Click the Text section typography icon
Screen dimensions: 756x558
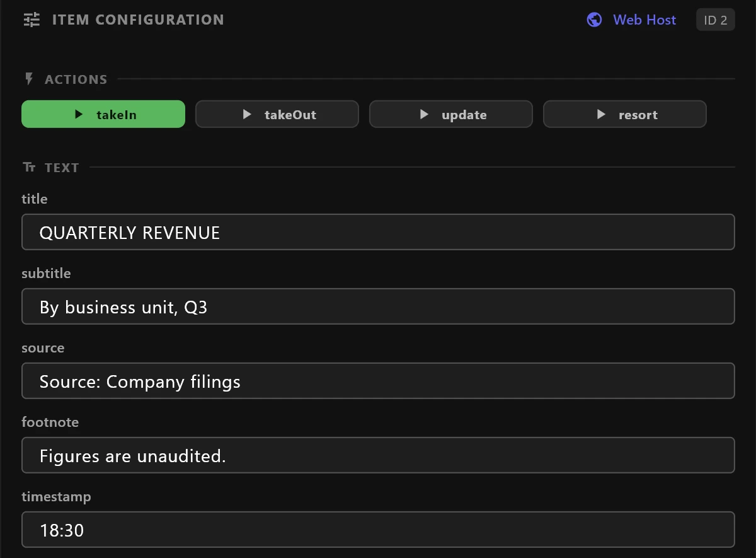click(29, 167)
